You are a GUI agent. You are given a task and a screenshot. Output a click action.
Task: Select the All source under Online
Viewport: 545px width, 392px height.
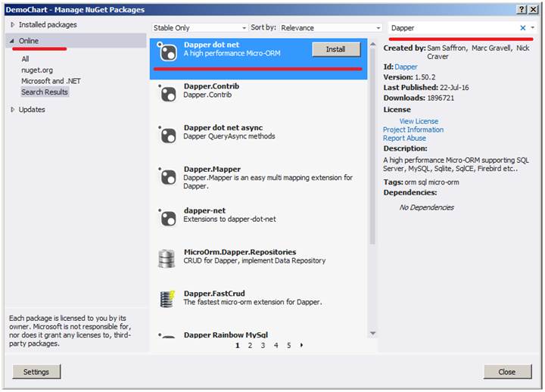(25, 59)
